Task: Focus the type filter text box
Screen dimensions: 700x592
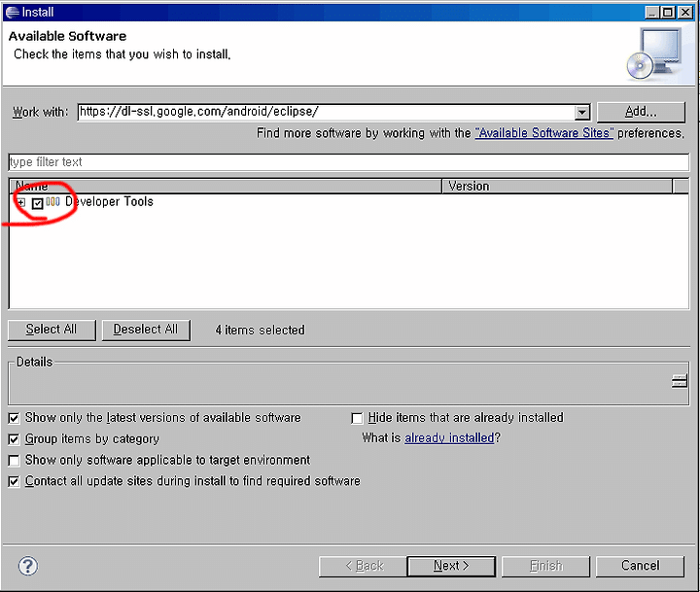Action: tap(348, 162)
